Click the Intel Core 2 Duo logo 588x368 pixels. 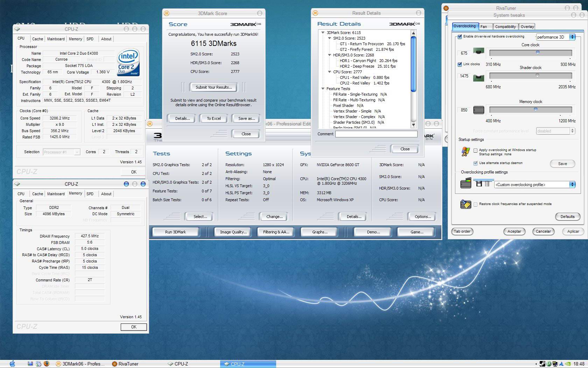[128, 62]
